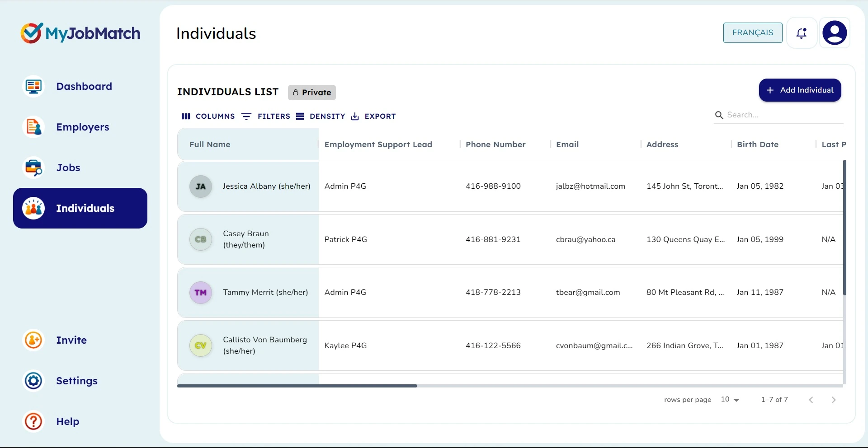The height and width of the screenshot is (448, 868).
Task: Sort by Address column header
Action: [662, 145]
